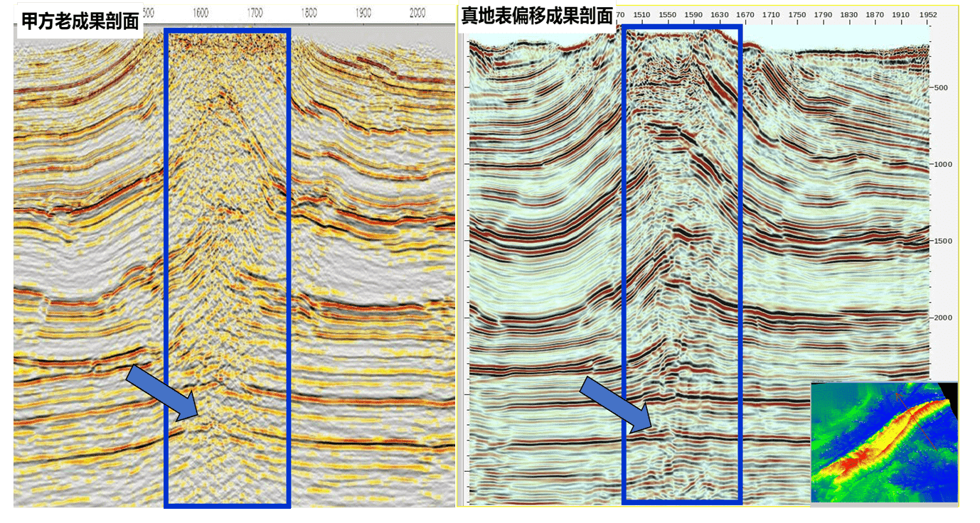Click the blue arrow in right seismic section

[x=617, y=404]
